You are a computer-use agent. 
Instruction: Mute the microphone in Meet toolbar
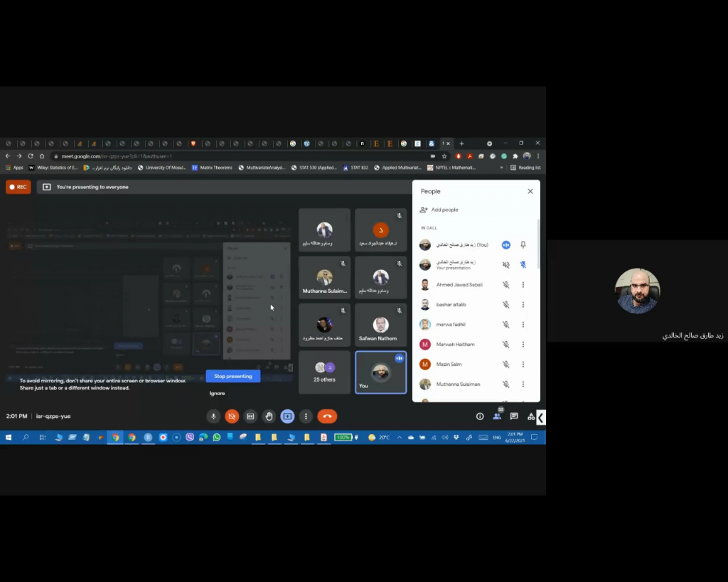(x=213, y=416)
